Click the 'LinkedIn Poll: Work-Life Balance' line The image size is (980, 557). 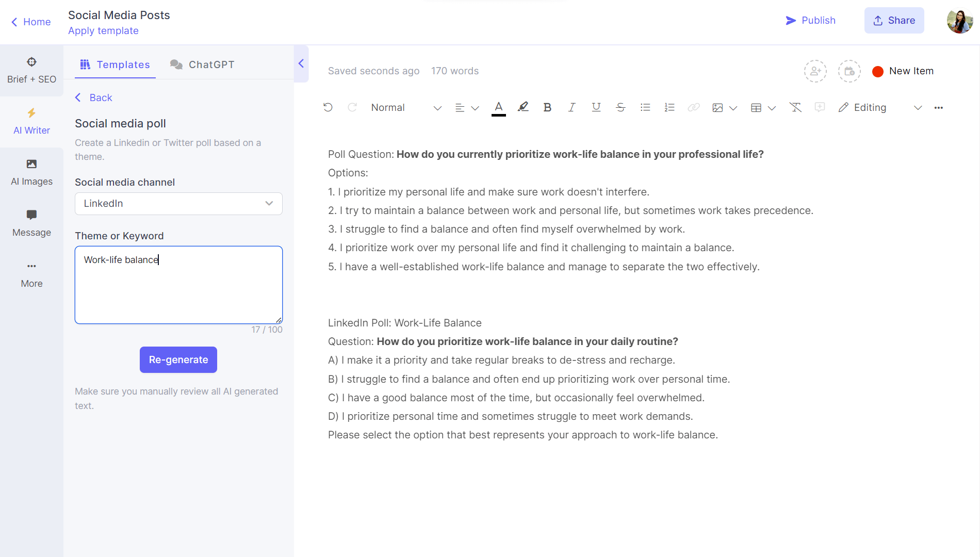[x=405, y=323]
